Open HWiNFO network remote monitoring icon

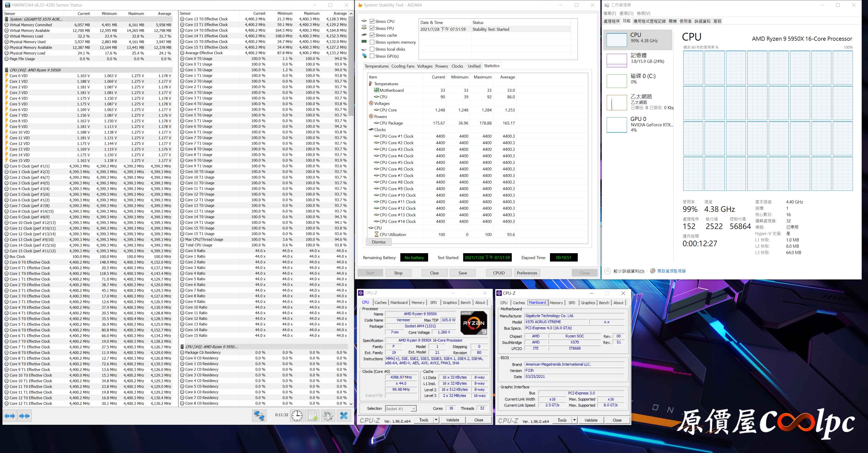click(x=259, y=415)
